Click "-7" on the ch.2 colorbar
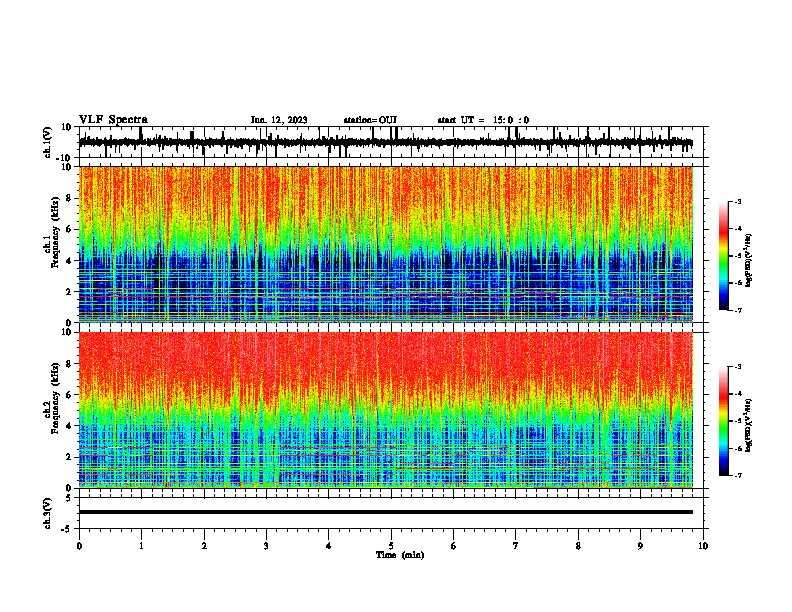This screenshot has width=792, height=612. coord(737,475)
